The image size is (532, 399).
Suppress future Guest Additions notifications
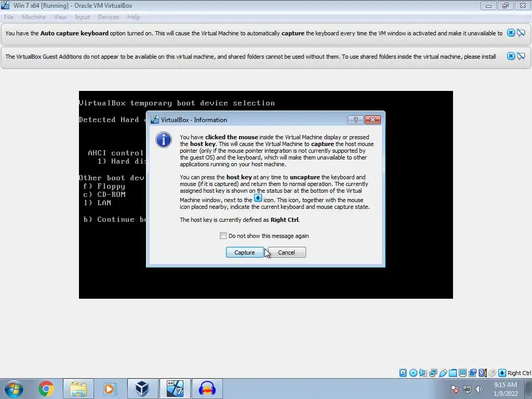click(x=521, y=56)
